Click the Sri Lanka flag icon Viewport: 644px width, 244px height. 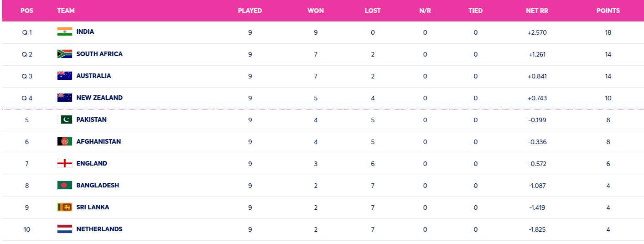[x=64, y=207]
